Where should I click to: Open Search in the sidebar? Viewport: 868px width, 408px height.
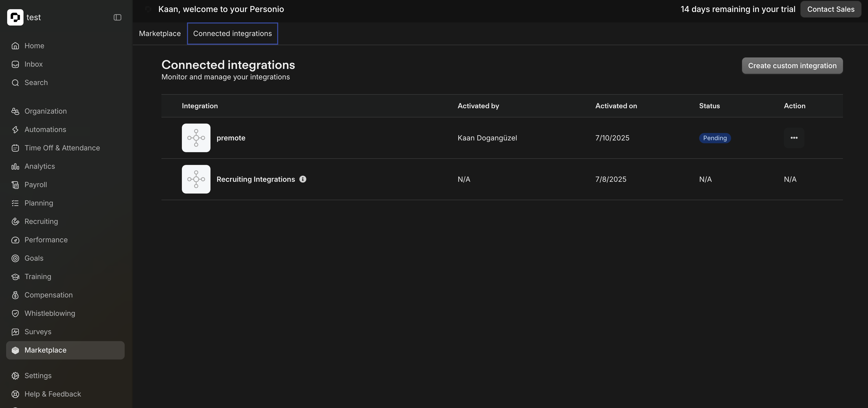(x=36, y=82)
